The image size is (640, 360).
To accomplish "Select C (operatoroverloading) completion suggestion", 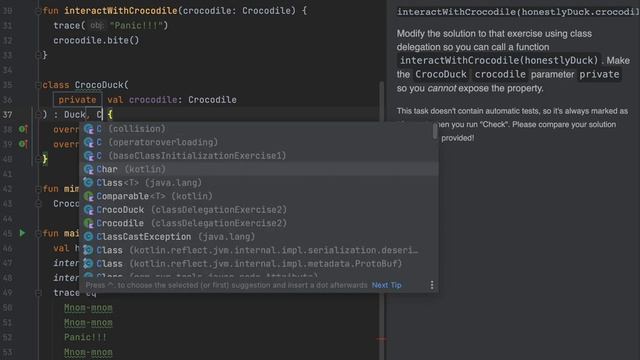I will pyautogui.click(x=259, y=142).
